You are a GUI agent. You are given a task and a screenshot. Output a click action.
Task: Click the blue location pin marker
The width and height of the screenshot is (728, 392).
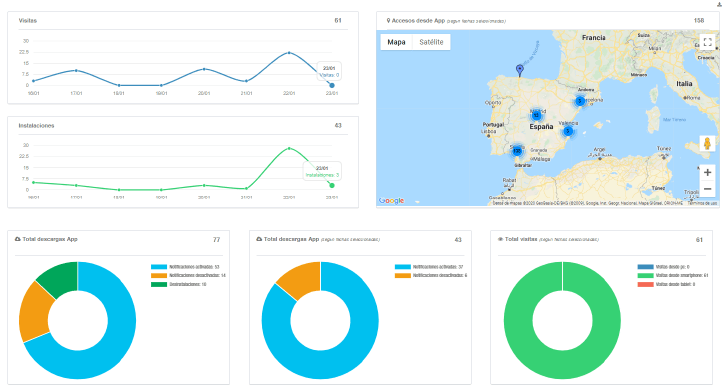click(x=520, y=70)
